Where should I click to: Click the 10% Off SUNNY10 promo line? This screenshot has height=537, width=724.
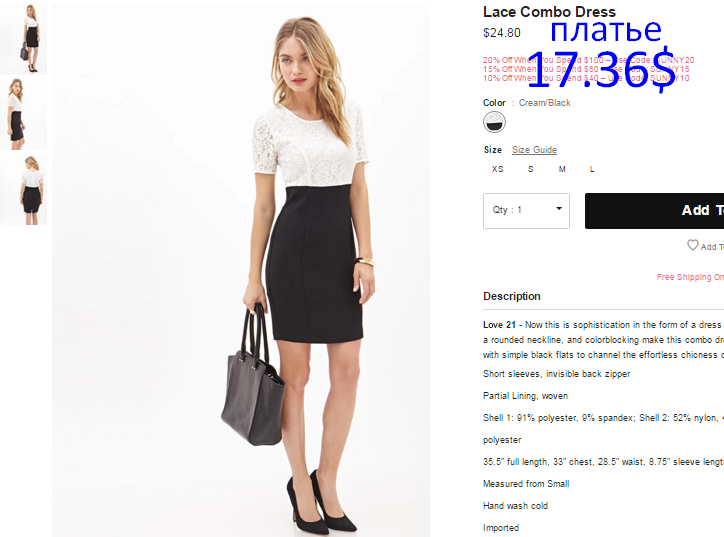point(586,78)
